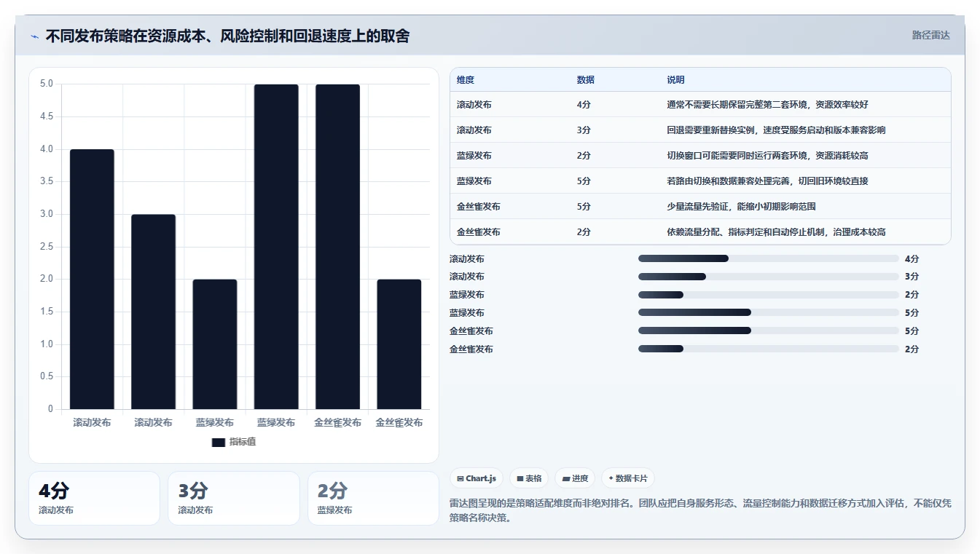The height and width of the screenshot is (554, 980).
Task: Select the progress bar for 金丝雀发布 2分
Action: click(769, 349)
